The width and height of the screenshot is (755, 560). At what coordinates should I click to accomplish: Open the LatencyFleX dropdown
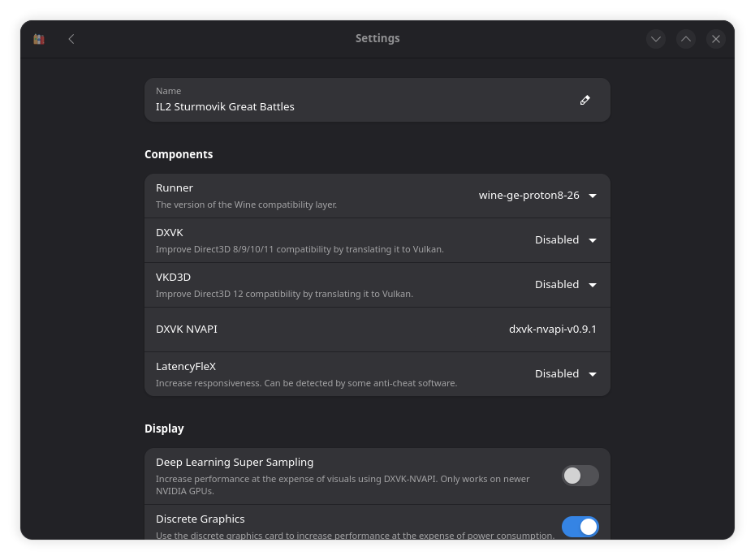pos(566,374)
